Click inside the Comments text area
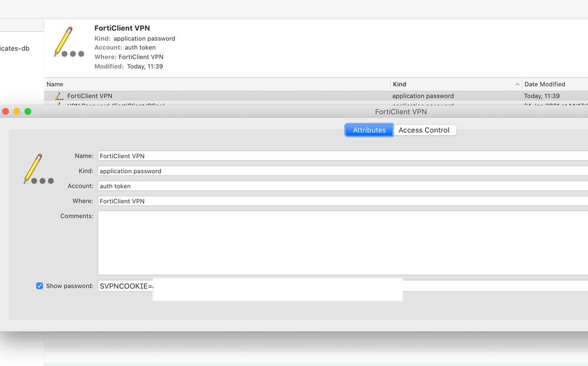588x366 pixels. [343, 242]
